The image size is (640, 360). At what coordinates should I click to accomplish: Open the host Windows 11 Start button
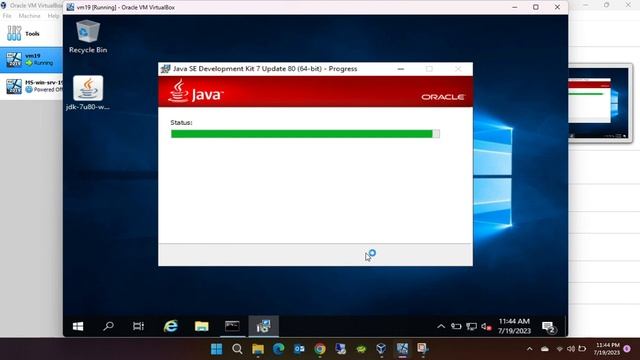point(217,349)
